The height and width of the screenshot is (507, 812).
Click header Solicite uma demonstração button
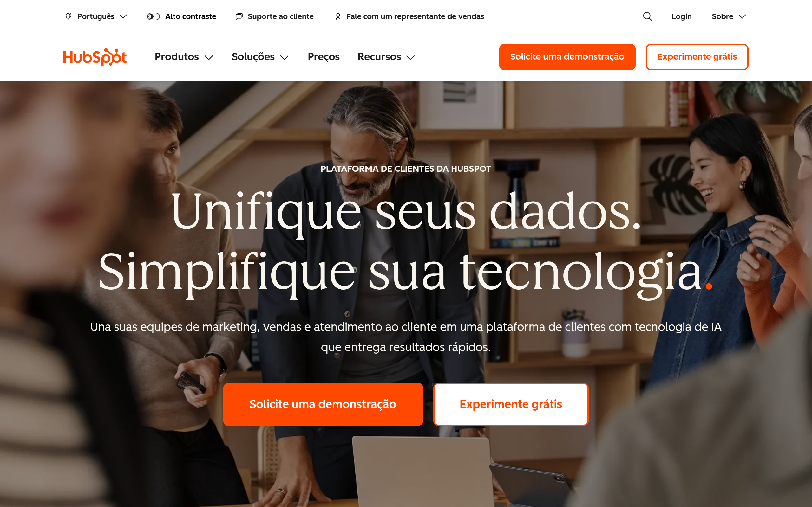point(567,57)
